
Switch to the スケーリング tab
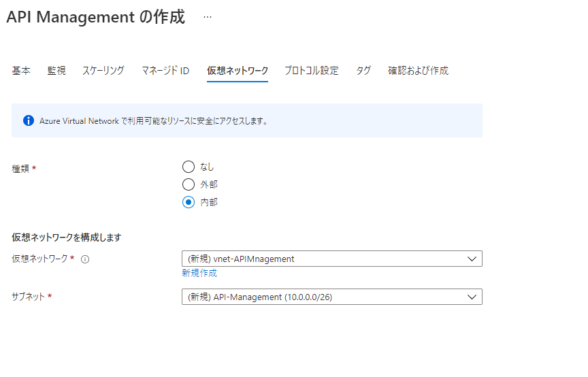[x=103, y=71]
